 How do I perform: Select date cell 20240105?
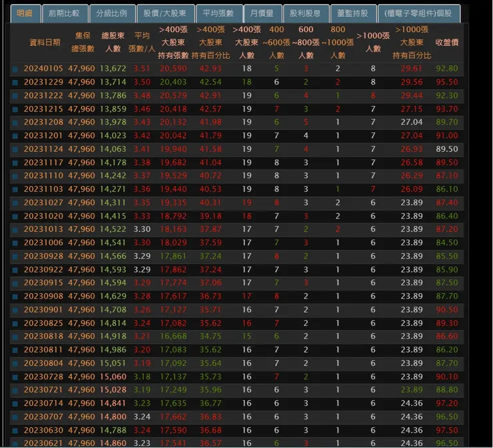[x=43, y=69]
